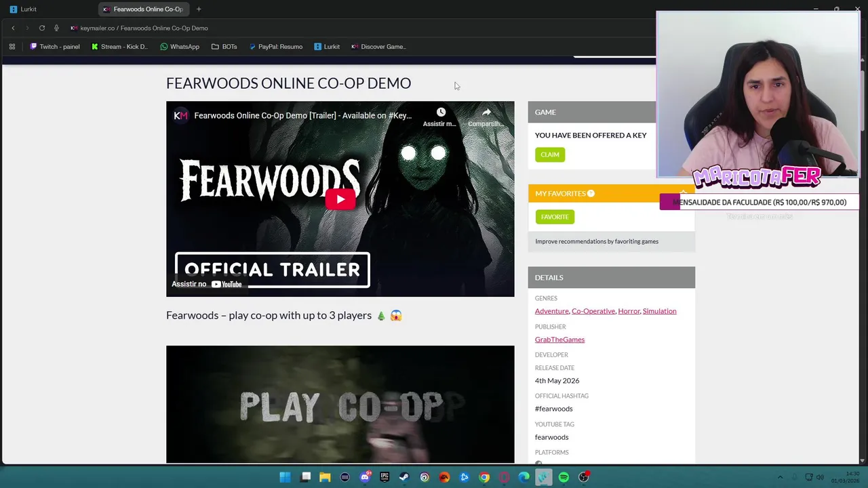Open the Windows Start menu
The width and height of the screenshot is (868, 488).
[285, 477]
